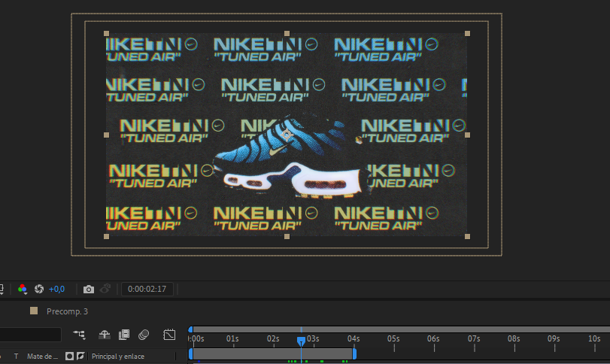Click the Mate de... column header
The height and width of the screenshot is (364, 610).
point(42,356)
